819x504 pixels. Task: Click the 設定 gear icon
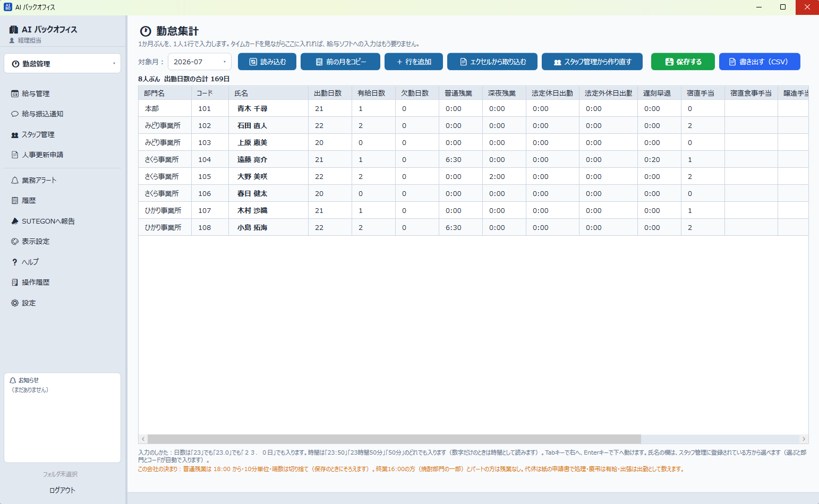point(15,303)
